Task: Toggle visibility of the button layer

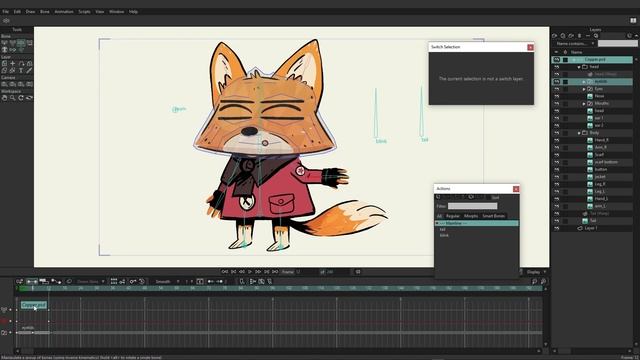Action: point(557,169)
